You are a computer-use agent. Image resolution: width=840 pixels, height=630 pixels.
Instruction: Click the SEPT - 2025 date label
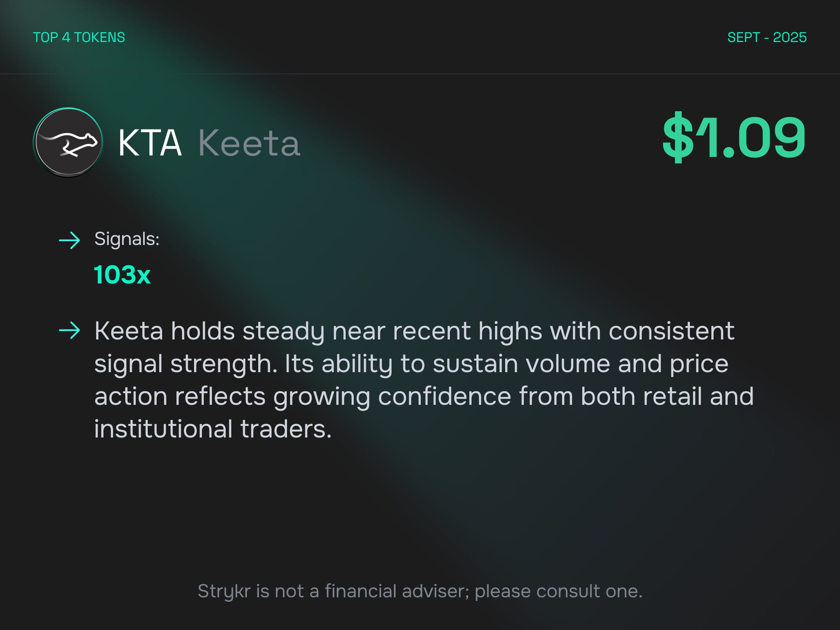(x=766, y=37)
